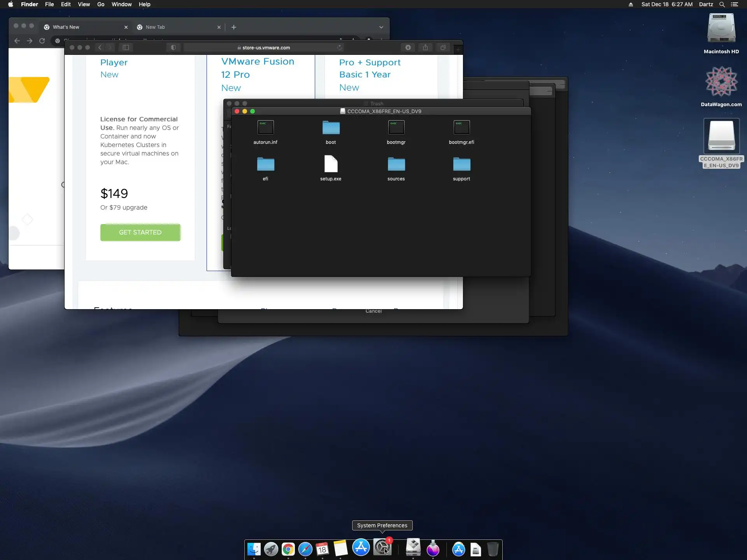Click the Safari privacy shield icon
Image resolution: width=747 pixels, height=560 pixels.
click(173, 47)
